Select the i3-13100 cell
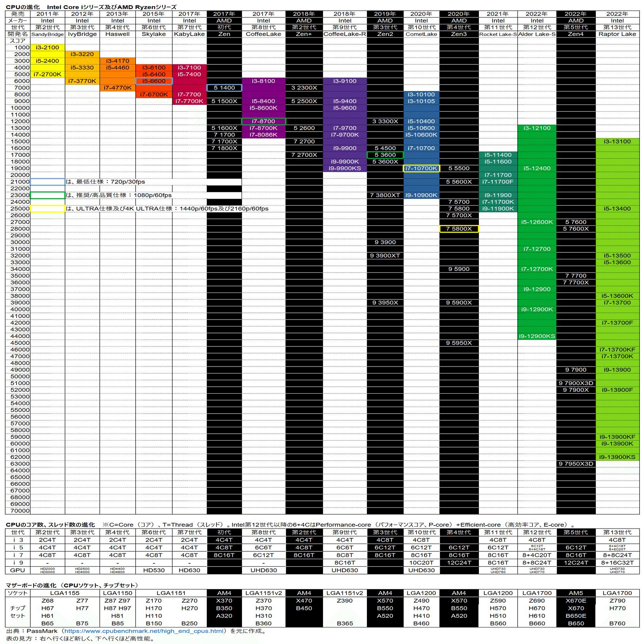This screenshot has height=644, width=644. point(617,142)
